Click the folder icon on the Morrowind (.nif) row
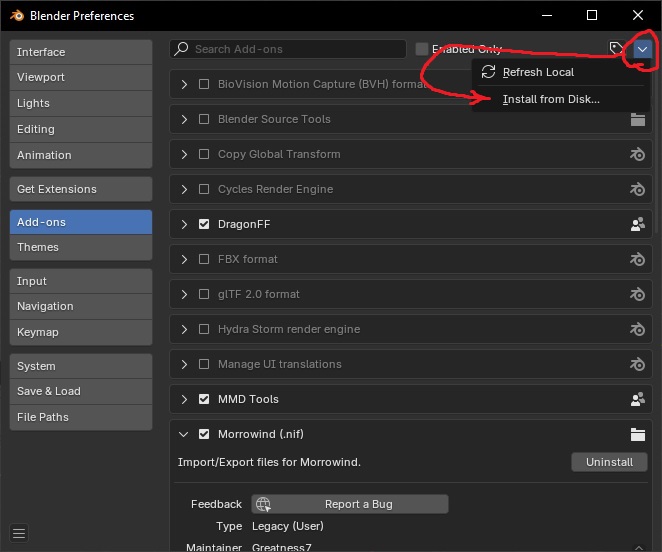 point(637,434)
